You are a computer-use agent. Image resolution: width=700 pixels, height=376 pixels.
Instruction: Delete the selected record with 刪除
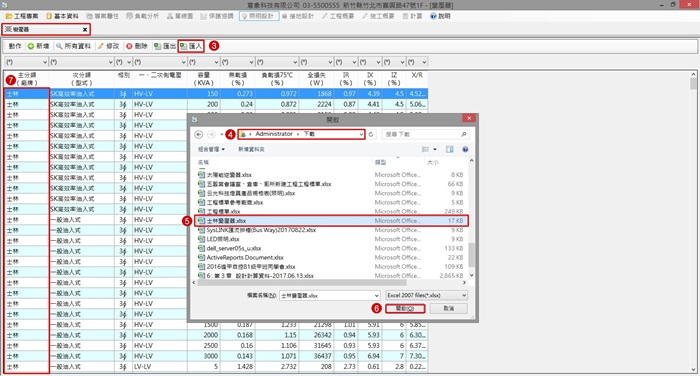click(137, 46)
